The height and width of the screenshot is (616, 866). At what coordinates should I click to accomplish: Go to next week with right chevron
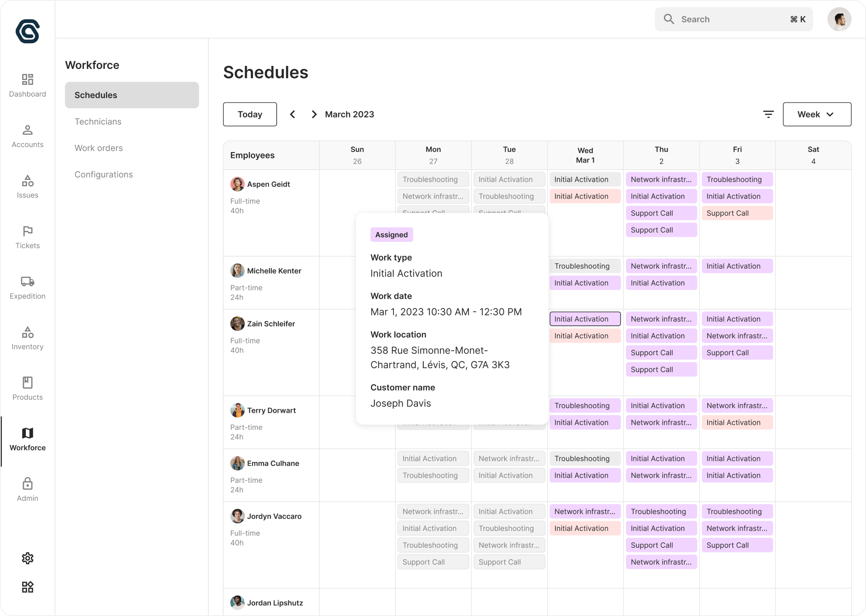[x=314, y=114]
